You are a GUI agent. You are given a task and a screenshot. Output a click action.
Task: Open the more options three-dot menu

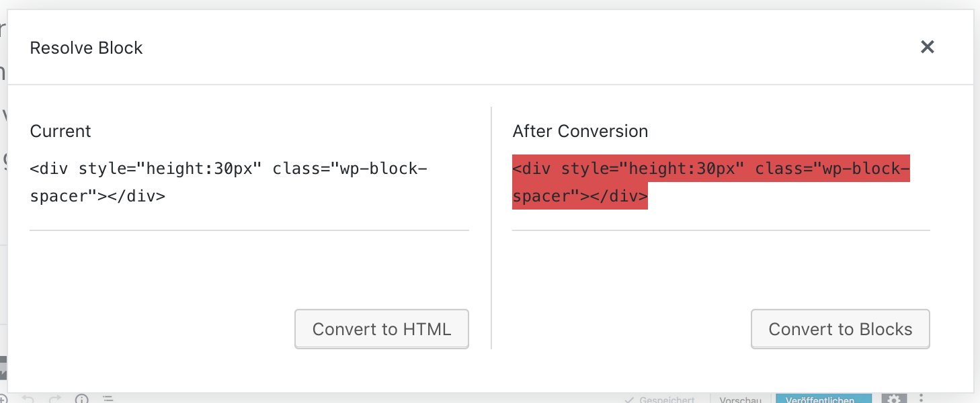922,399
